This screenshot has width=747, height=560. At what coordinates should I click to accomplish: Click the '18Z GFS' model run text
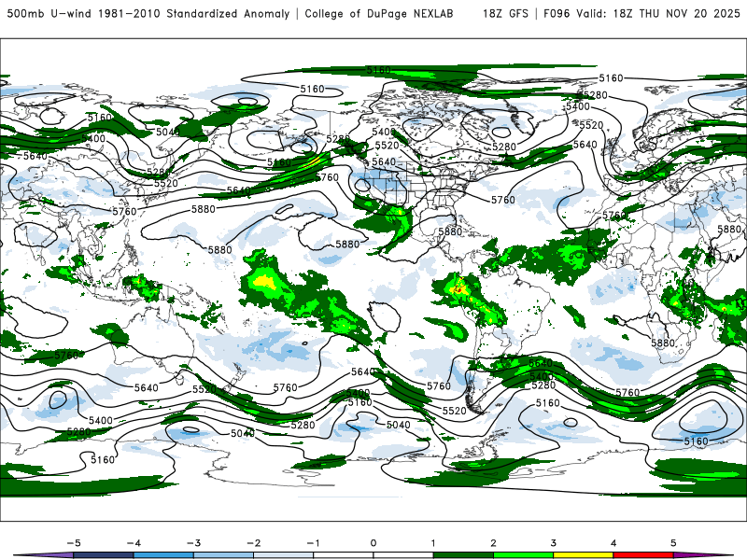[505, 13]
